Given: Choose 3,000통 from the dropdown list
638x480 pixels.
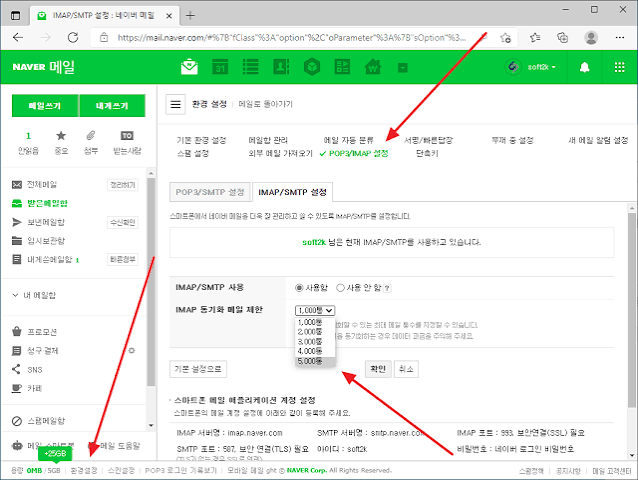Looking at the screenshot, I should point(315,342).
